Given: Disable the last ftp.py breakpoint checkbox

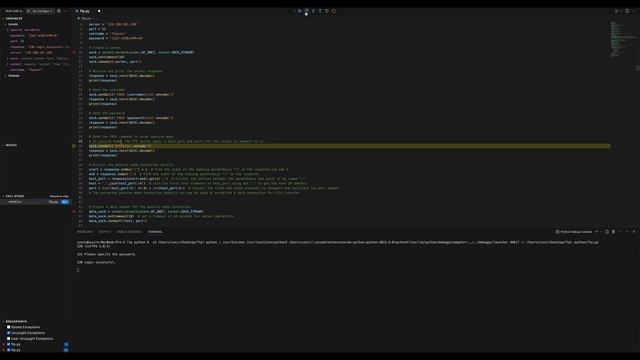Looking at the screenshot, I should click(9, 350).
